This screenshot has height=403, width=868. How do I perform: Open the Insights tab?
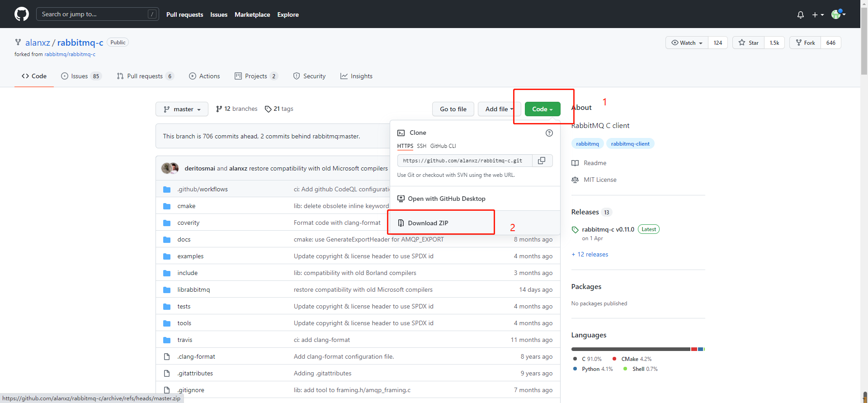(356, 76)
